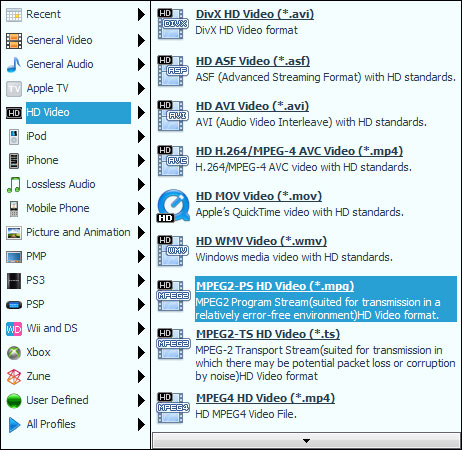The width and height of the screenshot is (462, 450).
Task: Click the Xbox logo icon
Action: pyautogui.click(x=14, y=353)
